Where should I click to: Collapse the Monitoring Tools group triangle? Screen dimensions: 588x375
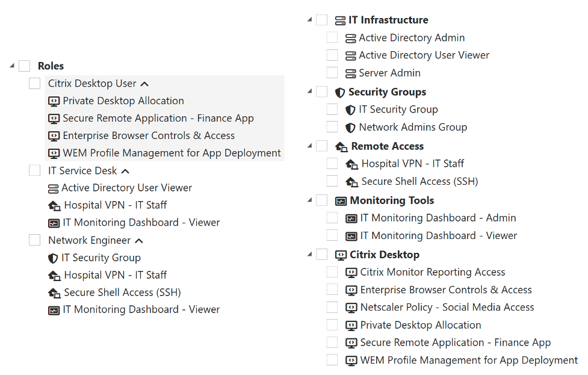309,200
